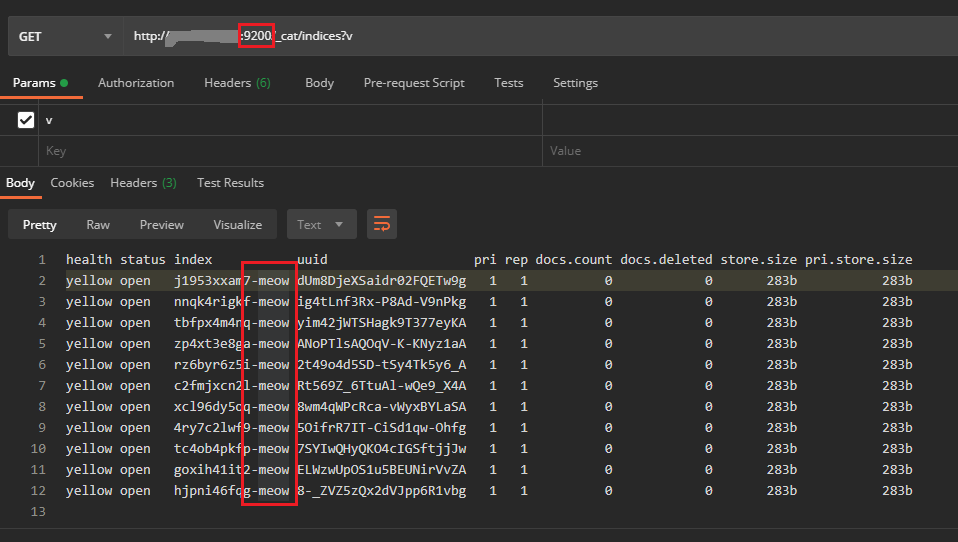Click index j1953xxam7-meow
This screenshot has height=542, width=958.
232,280
